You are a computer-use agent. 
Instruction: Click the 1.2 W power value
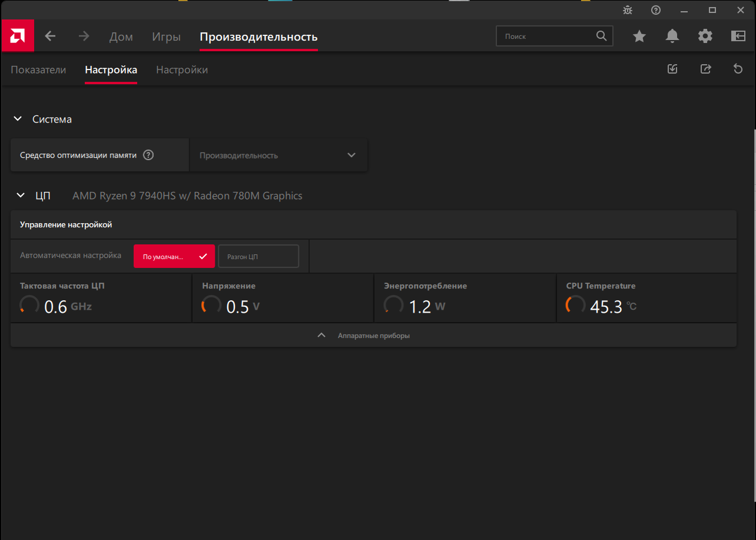(x=427, y=306)
